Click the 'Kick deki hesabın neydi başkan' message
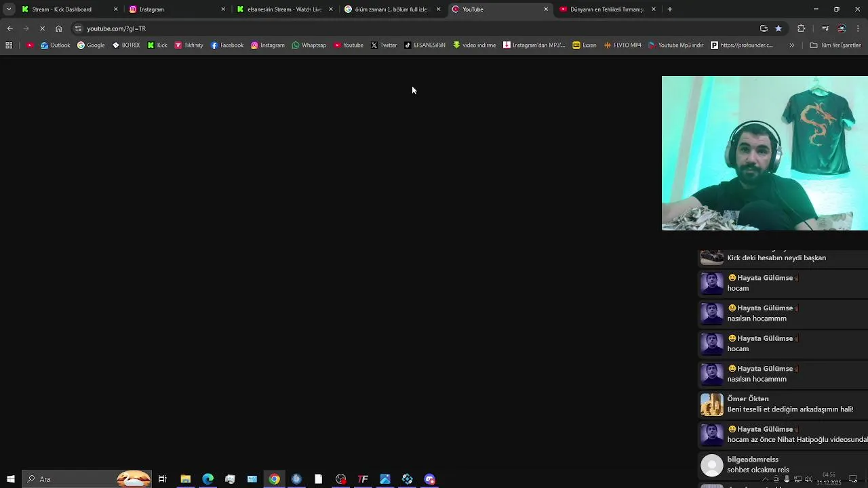Image resolution: width=868 pixels, height=488 pixels. (776, 258)
